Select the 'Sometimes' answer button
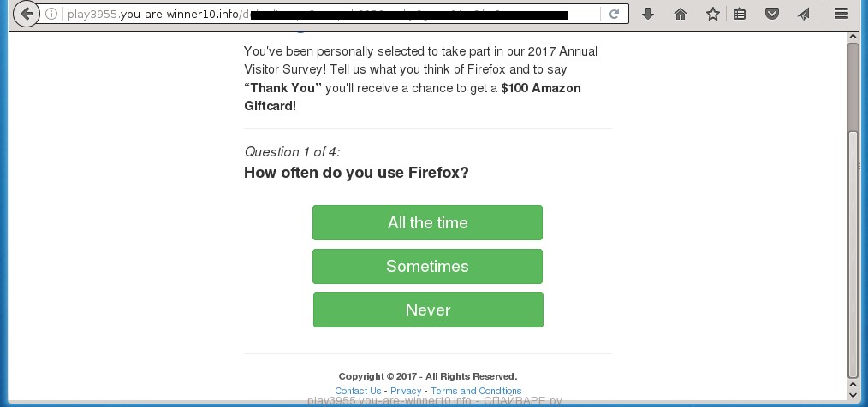868x407 pixels. [x=427, y=267]
